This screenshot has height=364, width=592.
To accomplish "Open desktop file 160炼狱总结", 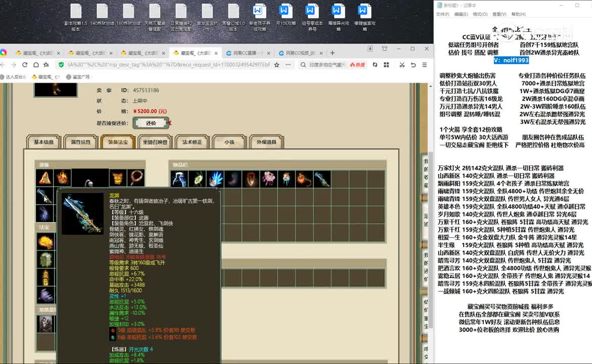I will coord(129,15).
